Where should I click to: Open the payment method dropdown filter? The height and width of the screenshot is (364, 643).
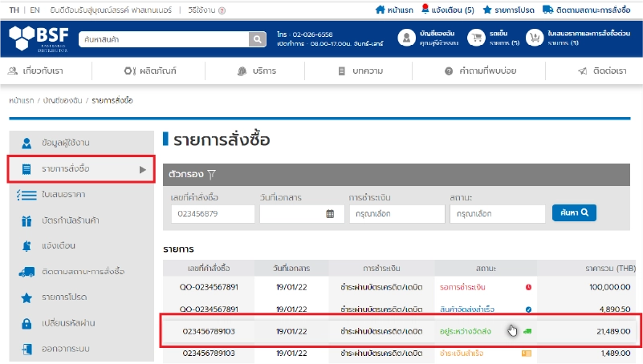pos(397,214)
